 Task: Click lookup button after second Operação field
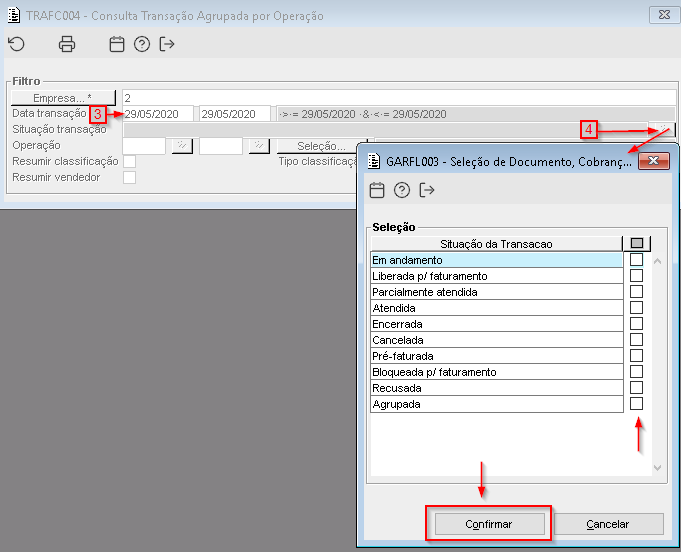(x=259, y=146)
